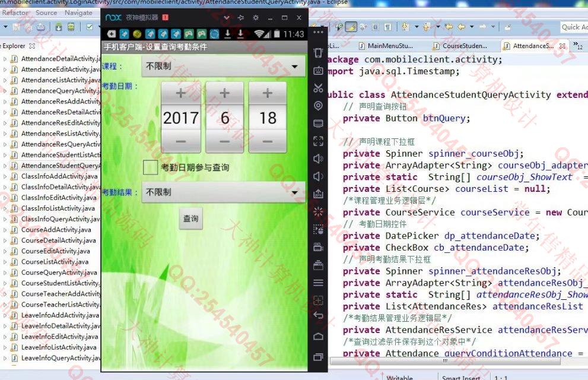Show the hidden editor tabs list
This screenshot has height=380, width=588.
[x=578, y=46]
